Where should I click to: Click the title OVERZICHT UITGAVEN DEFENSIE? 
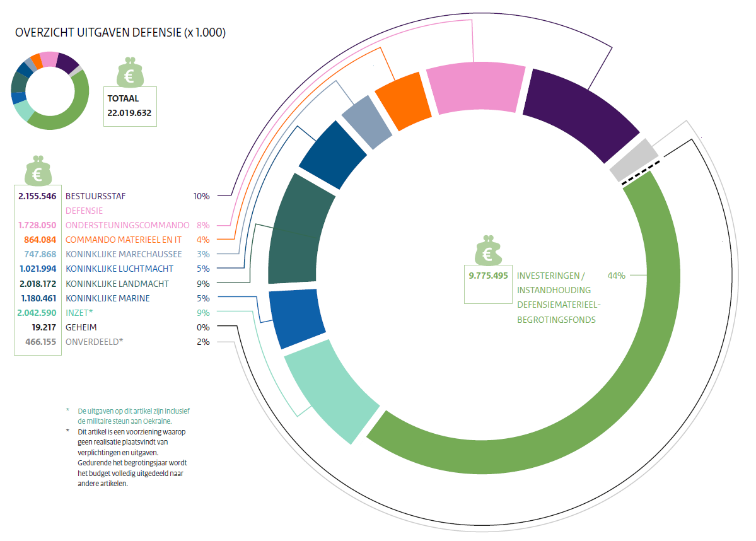pos(120,32)
